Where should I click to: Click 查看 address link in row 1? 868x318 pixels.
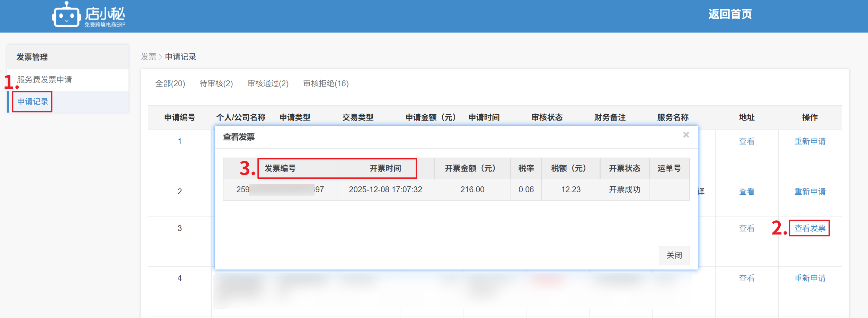746,141
